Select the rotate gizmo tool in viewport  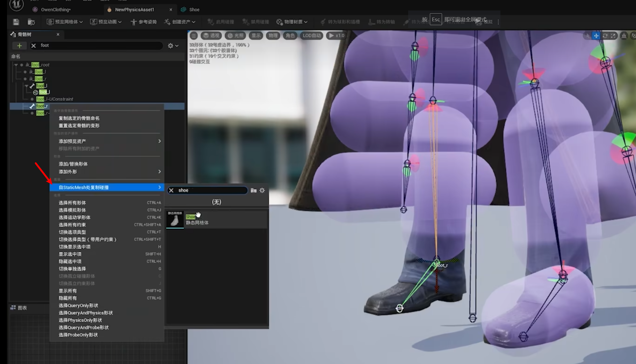605,36
